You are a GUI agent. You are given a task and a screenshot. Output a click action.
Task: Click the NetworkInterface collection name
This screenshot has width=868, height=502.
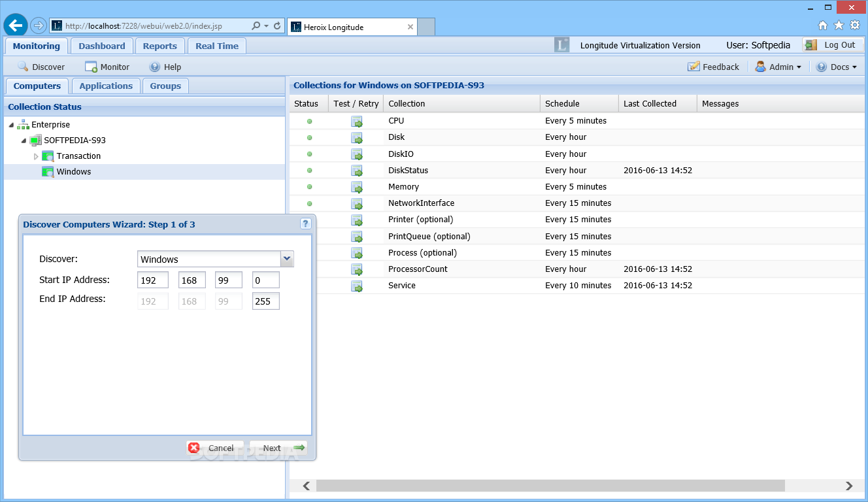point(422,203)
